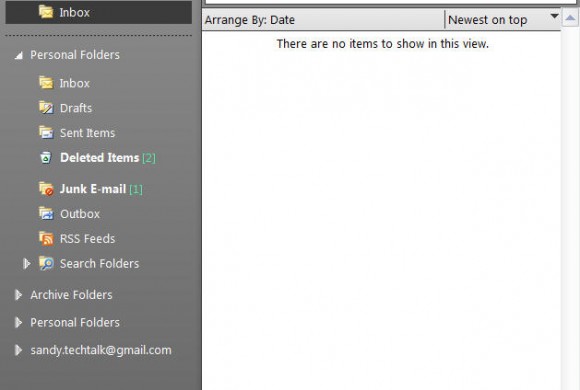Select the sandy.techtalk@gmail.com label
Viewport: 580px width, 390px height.
point(101,350)
